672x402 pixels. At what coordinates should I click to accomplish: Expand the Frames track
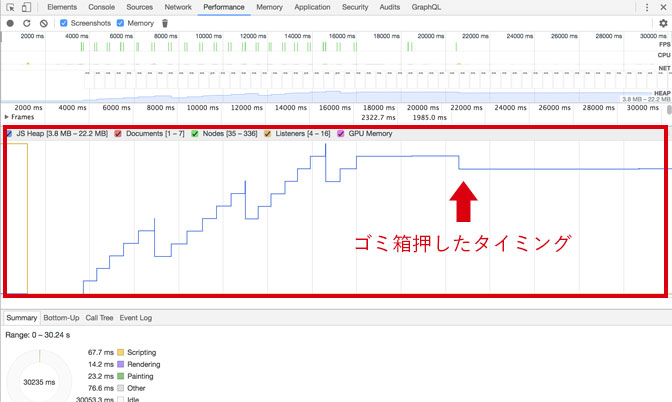[x=6, y=117]
